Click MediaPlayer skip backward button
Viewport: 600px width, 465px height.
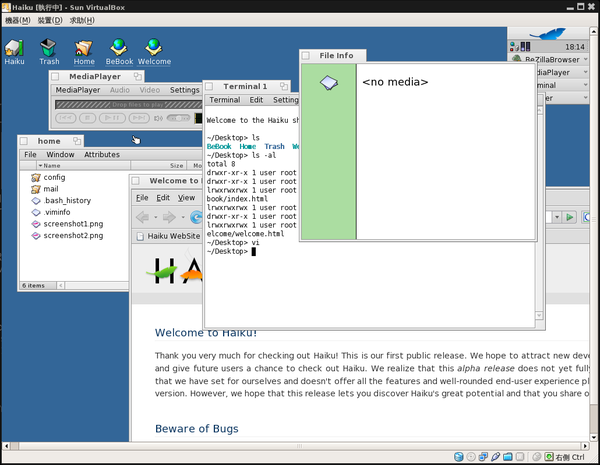pos(65,118)
